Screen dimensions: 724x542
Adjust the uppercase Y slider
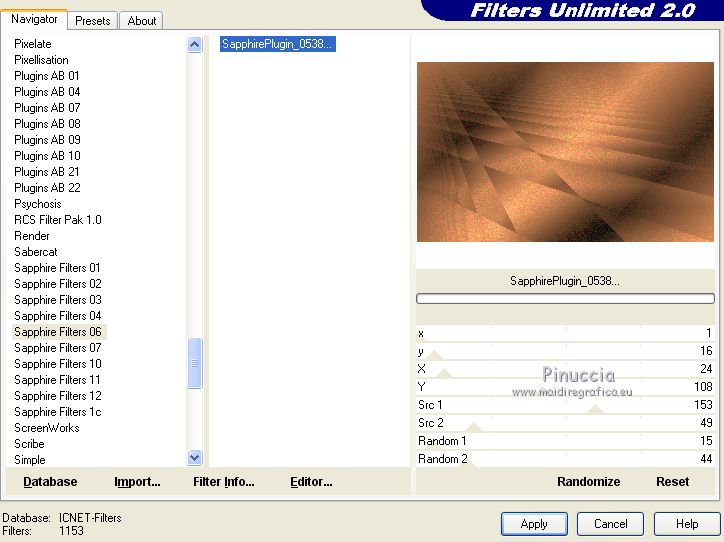(x=565, y=387)
